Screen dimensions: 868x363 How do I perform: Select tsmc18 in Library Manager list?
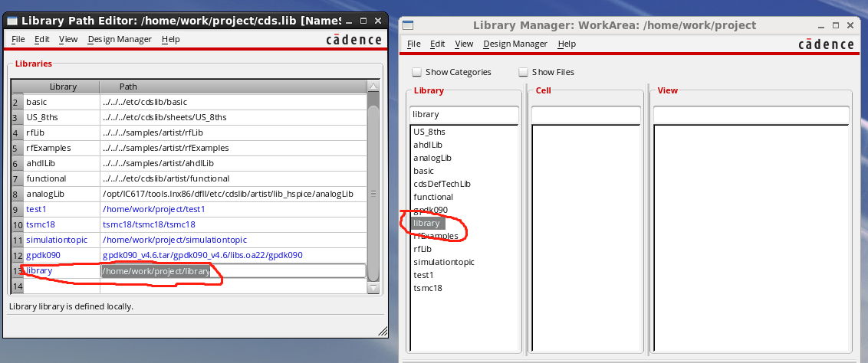428,288
